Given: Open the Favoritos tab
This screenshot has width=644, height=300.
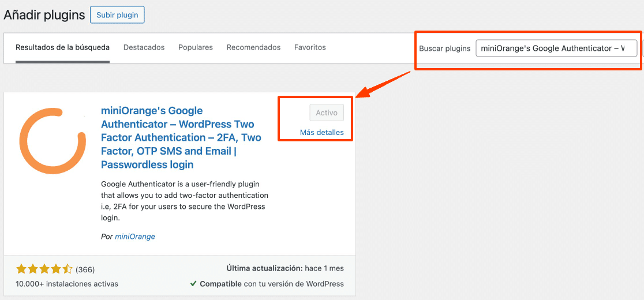Looking at the screenshot, I should click(x=310, y=48).
